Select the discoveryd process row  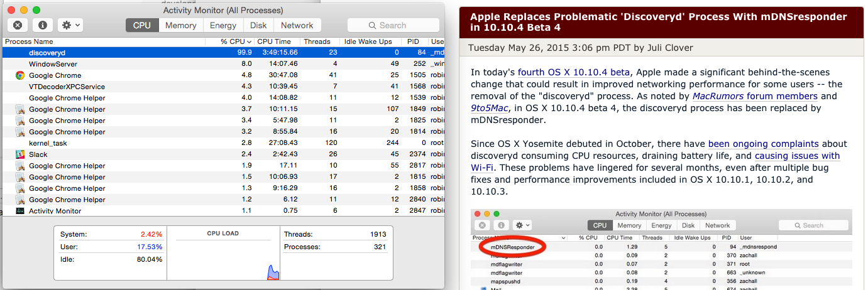pos(224,53)
